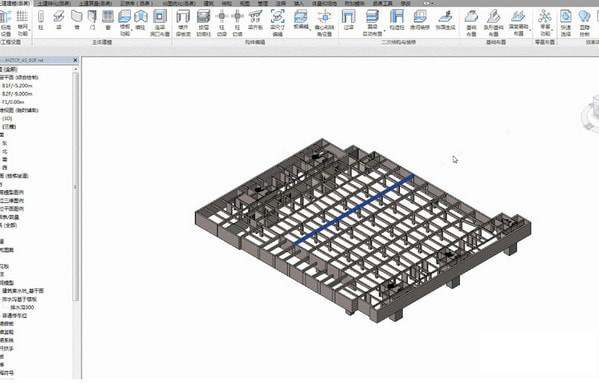The image size is (599, 383).
Task: Select the 柱 (column) tool
Action: point(41,20)
